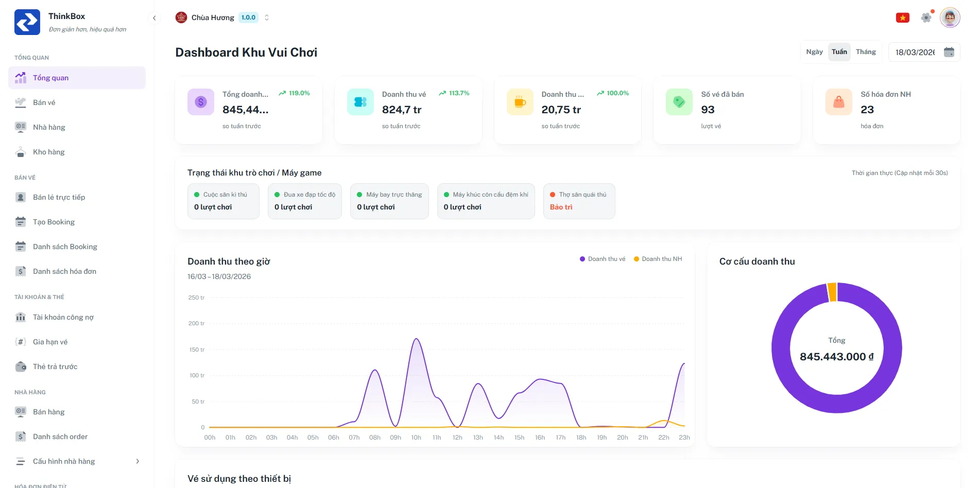The width and height of the screenshot is (980, 488).
Task: Go to Bán vé menu item
Action: pyautogui.click(x=44, y=102)
